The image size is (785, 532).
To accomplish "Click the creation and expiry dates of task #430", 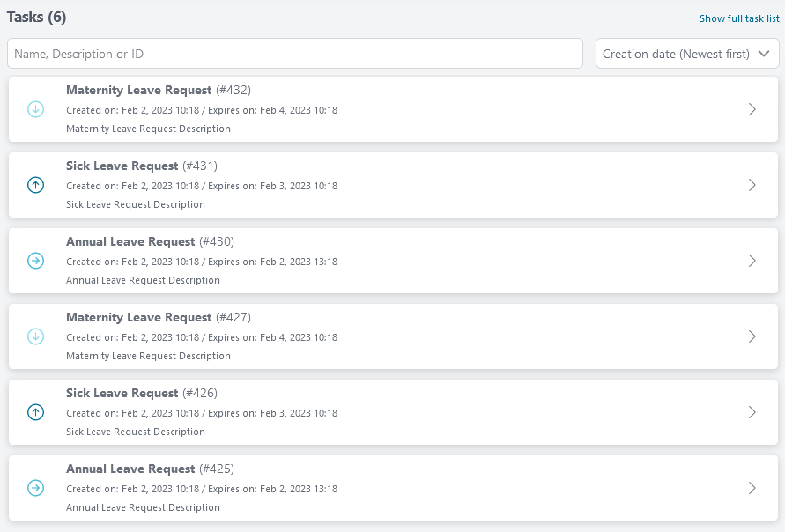I will tap(202, 262).
